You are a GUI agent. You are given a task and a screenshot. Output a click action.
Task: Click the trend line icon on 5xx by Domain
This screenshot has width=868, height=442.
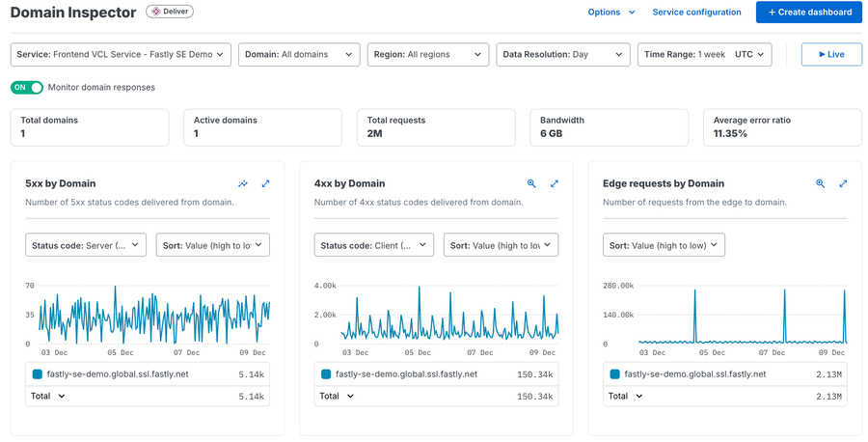pos(243,183)
